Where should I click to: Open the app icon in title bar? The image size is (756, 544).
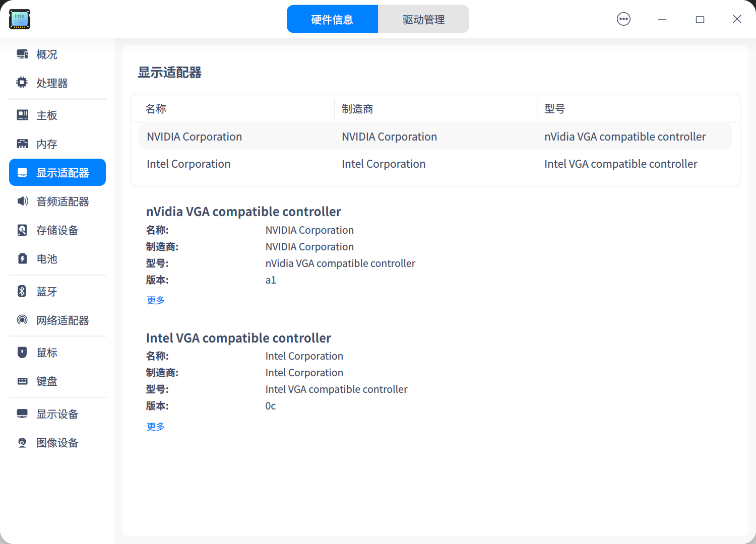tap(19, 19)
